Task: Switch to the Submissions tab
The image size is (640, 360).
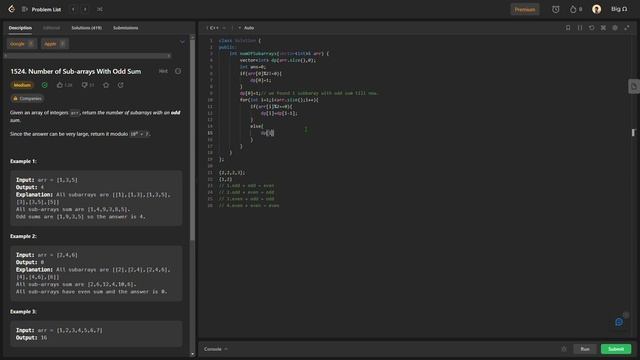Action: [125, 28]
